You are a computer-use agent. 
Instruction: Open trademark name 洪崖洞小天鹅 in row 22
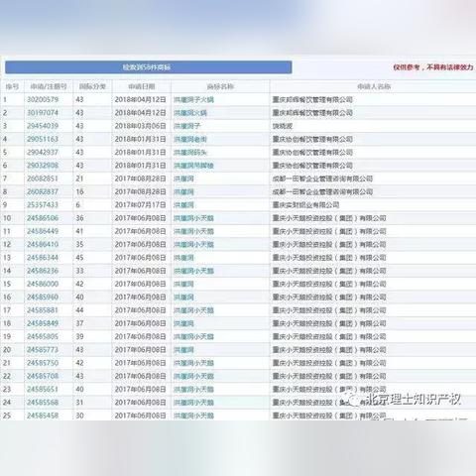click(x=193, y=376)
